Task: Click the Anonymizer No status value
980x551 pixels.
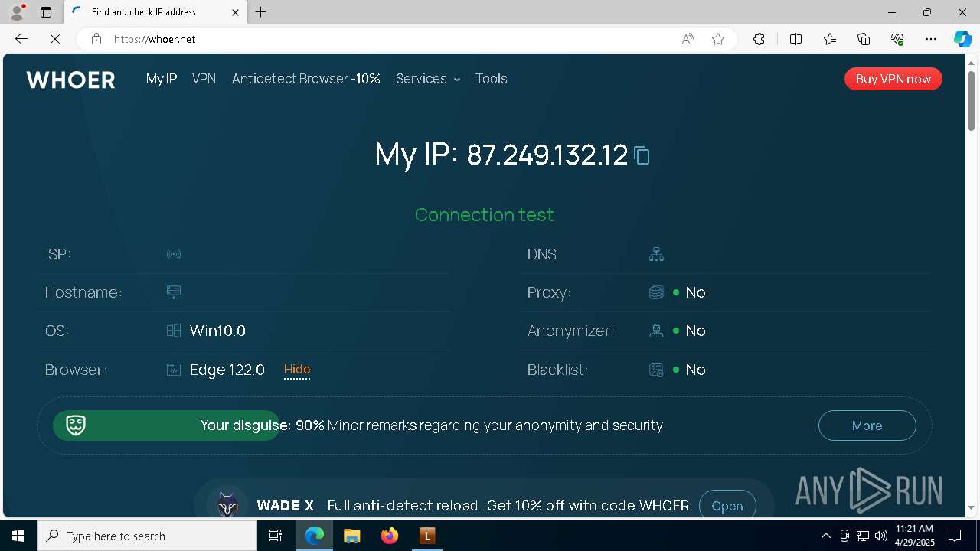Action: 695,331
